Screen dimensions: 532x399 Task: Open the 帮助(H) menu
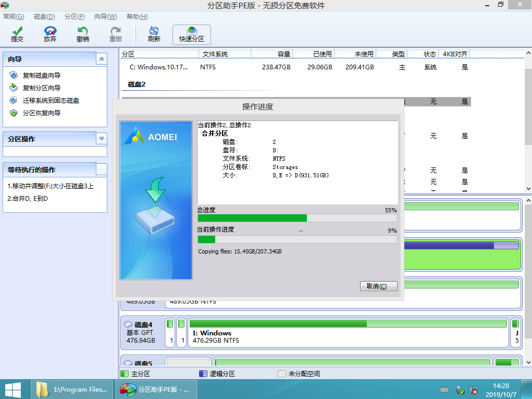(x=137, y=17)
